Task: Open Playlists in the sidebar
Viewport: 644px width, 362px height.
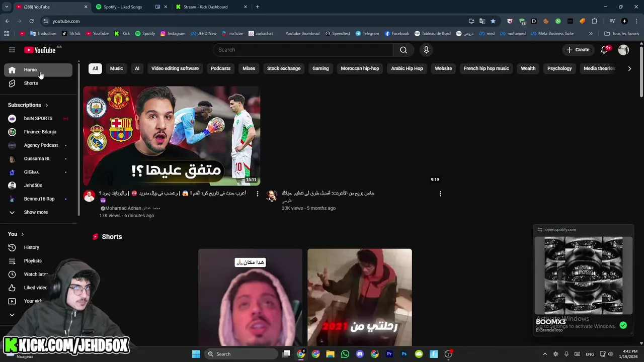Action: click(38, 261)
